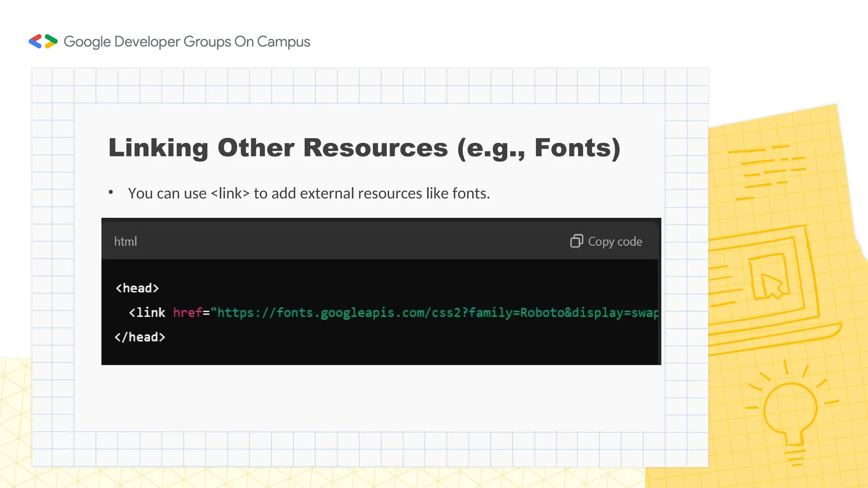The height and width of the screenshot is (488, 868).
Task: Click the Google Developer Groups bracket logo
Action: [43, 42]
